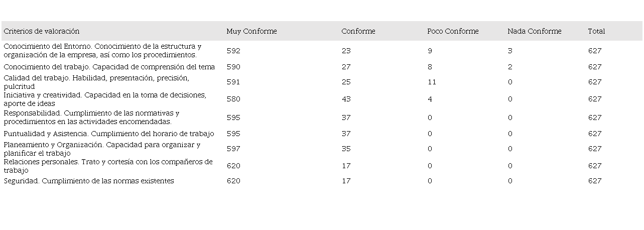Click the Calidad del trabajo row label
The width and height of the screenshot is (644, 230).
click(96, 82)
